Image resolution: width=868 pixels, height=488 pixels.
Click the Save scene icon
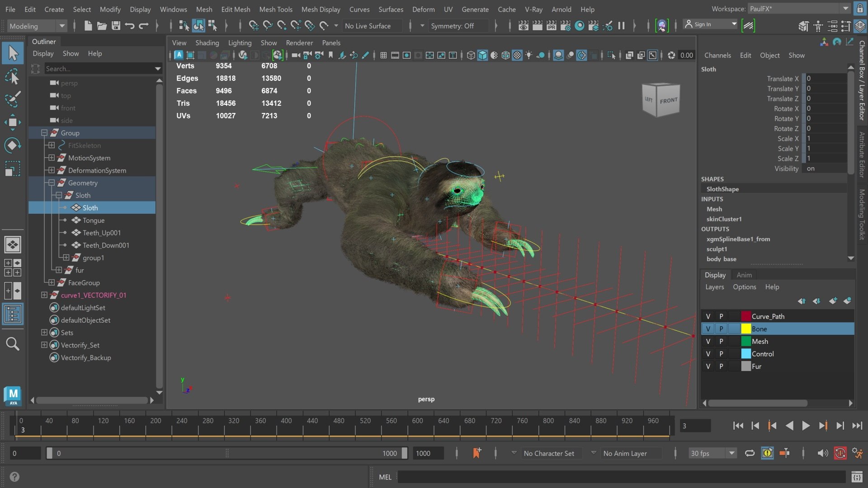[116, 26]
